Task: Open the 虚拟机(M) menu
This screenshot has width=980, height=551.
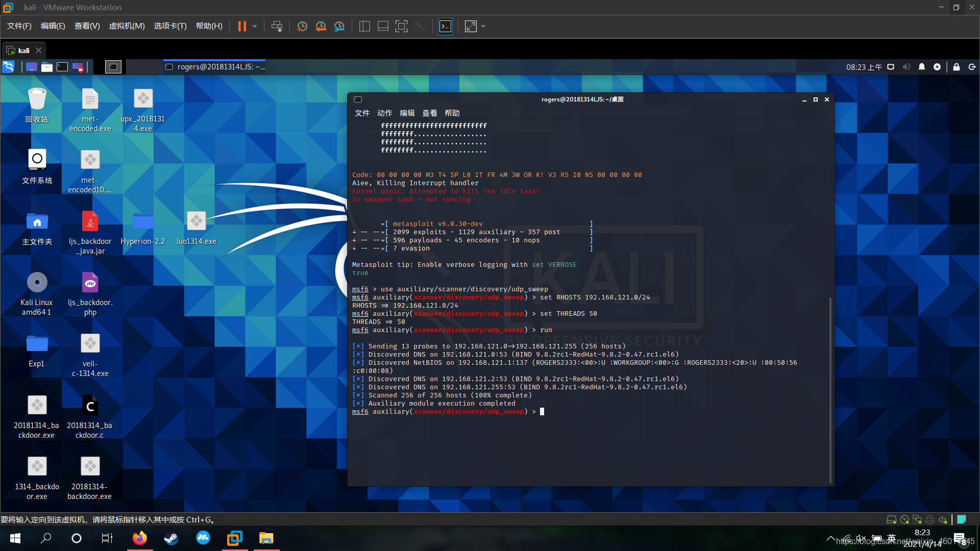Action: pos(127,26)
